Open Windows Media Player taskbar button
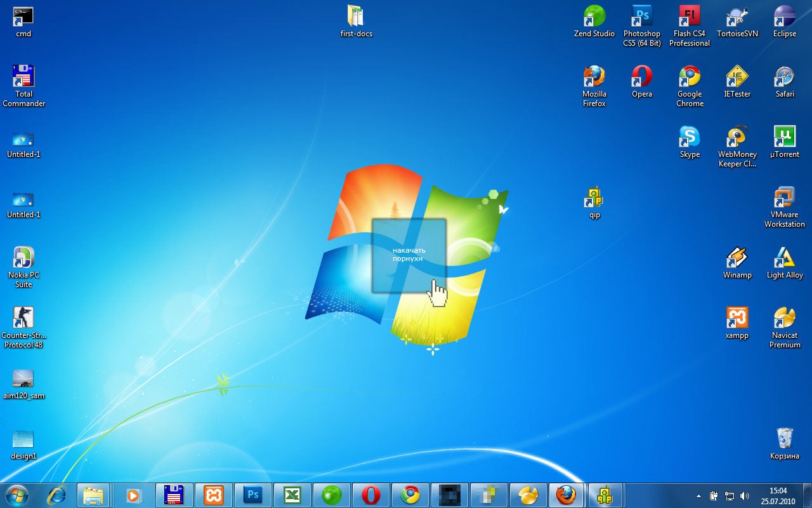The height and width of the screenshot is (508, 812). [133, 495]
